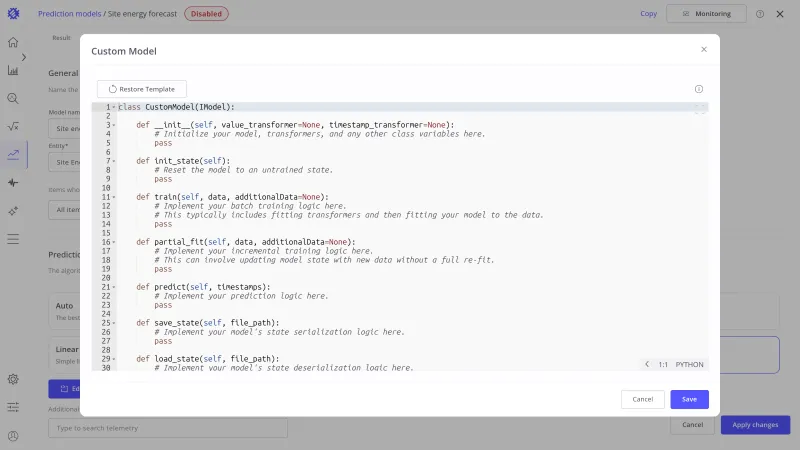Collapse the save_state fold at line 25
The width and height of the screenshot is (800, 450).
pyautogui.click(x=114, y=323)
